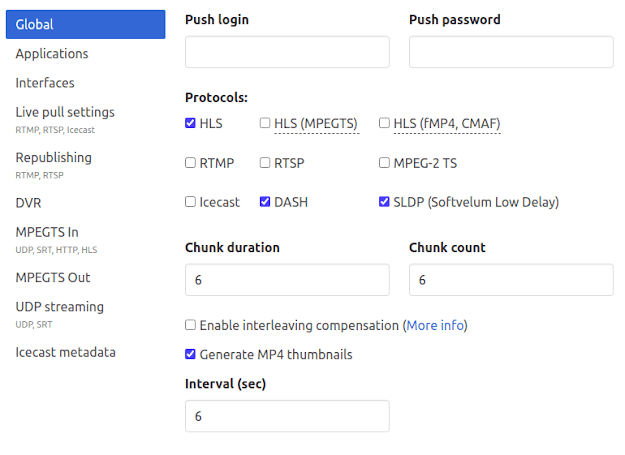This screenshot has height=455, width=625.
Task: Switch to the Interfaces tab
Action: coord(45,83)
